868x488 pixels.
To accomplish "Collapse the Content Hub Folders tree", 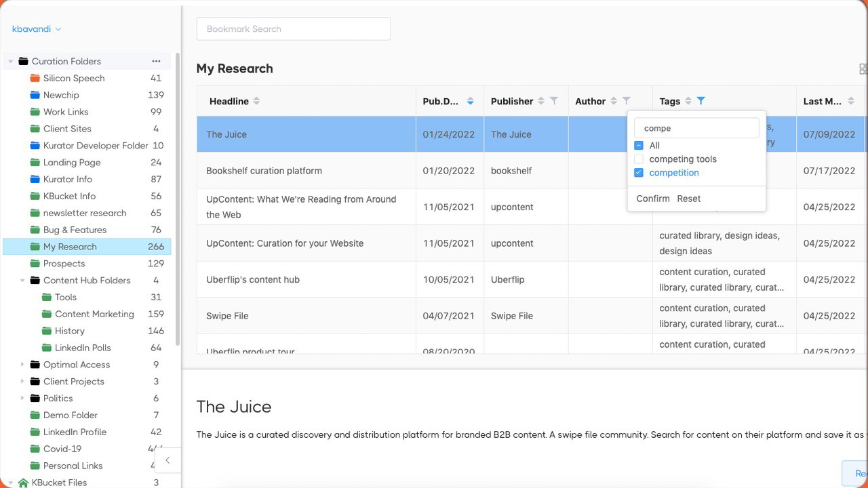I will (x=22, y=281).
